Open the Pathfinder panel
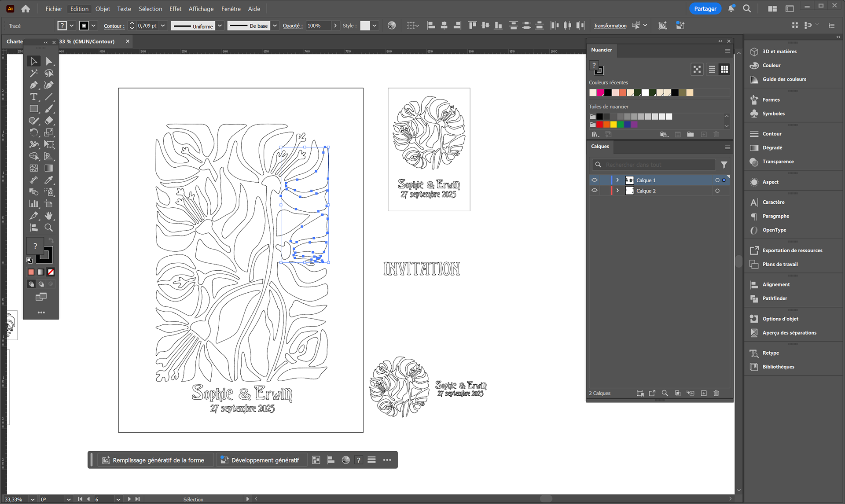Screen dimensions: 845x504 point(775,298)
